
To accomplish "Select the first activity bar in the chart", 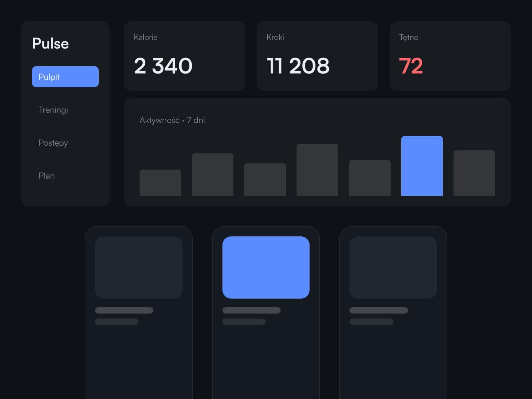I will pyautogui.click(x=160, y=183).
